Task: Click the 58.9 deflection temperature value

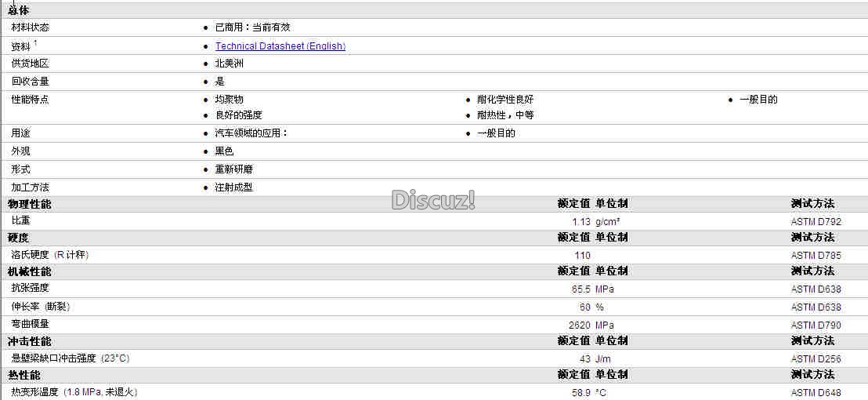Action: coord(581,393)
